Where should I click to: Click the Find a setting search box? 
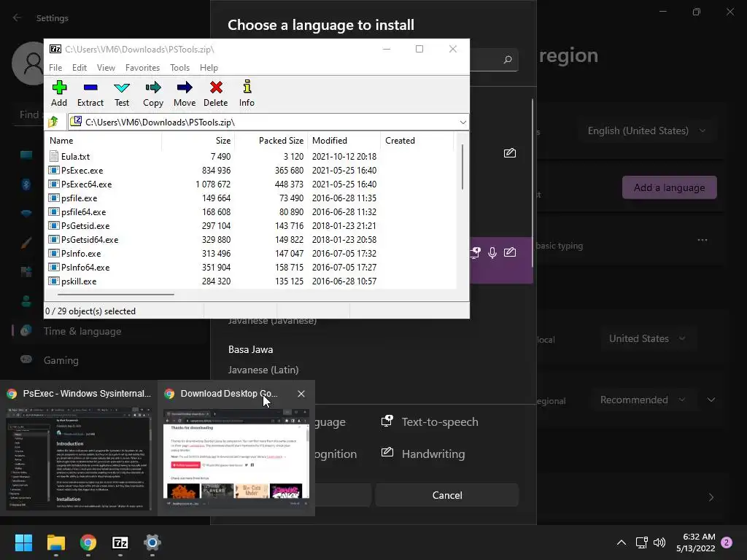[29, 114]
